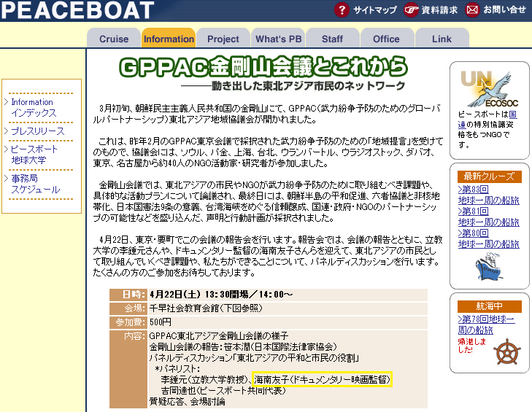Open プレスリリース in the sidebar
Viewport: 532px width, 412px height.
pyautogui.click(x=38, y=131)
